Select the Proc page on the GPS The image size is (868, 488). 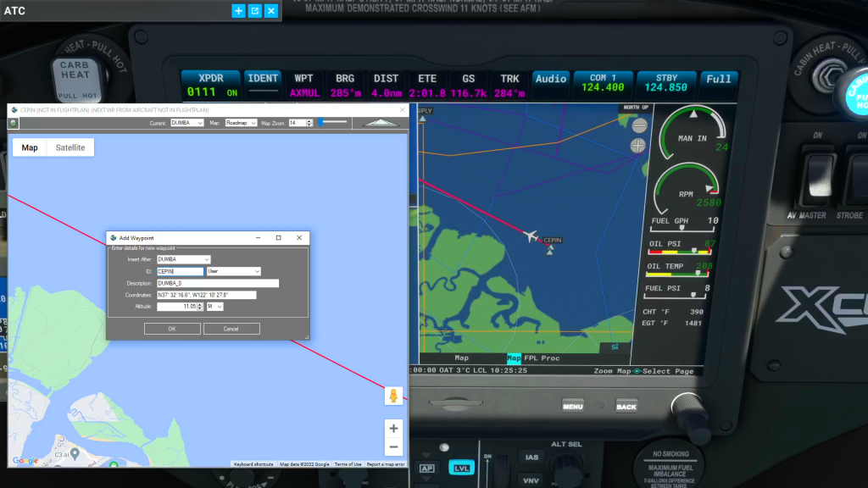point(551,358)
